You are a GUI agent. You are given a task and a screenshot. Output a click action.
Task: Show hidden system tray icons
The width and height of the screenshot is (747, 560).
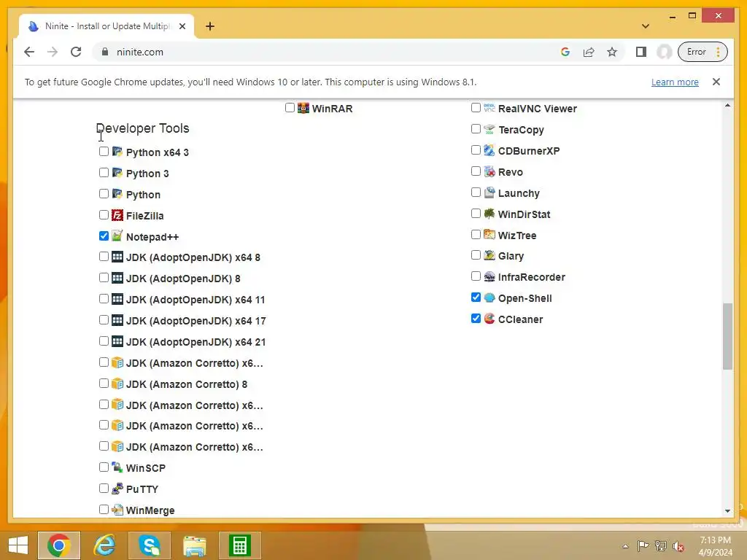[x=625, y=546]
